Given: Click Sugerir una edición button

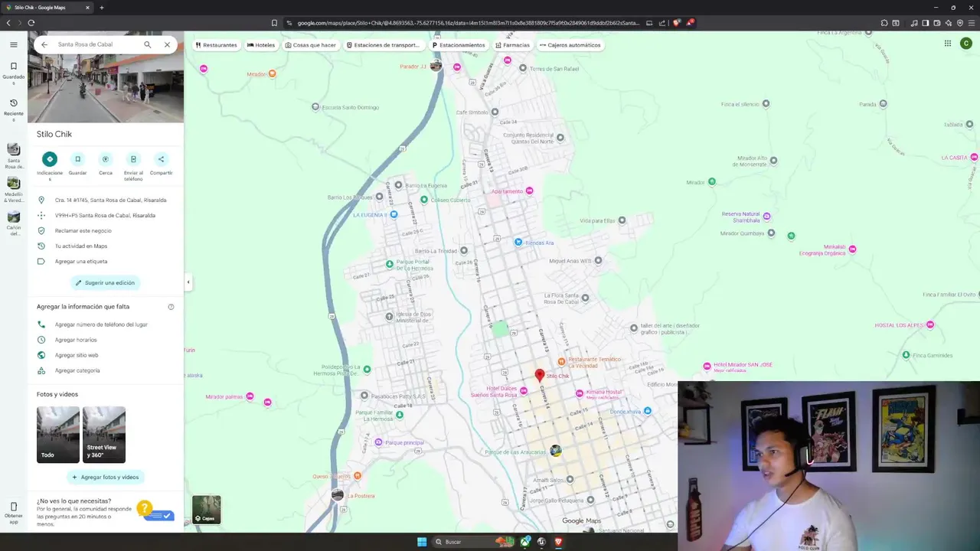Looking at the screenshot, I should coord(105,282).
